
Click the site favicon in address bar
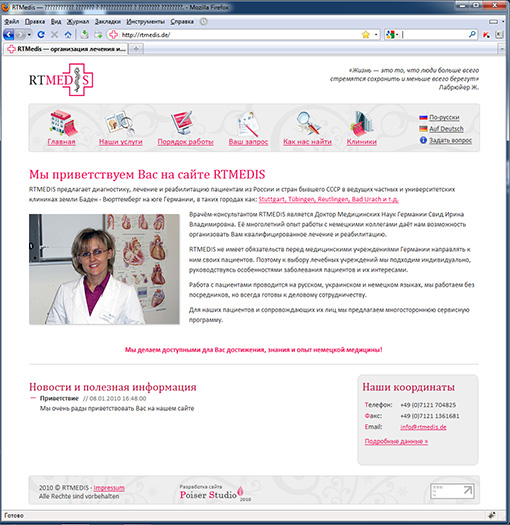coord(114,34)
